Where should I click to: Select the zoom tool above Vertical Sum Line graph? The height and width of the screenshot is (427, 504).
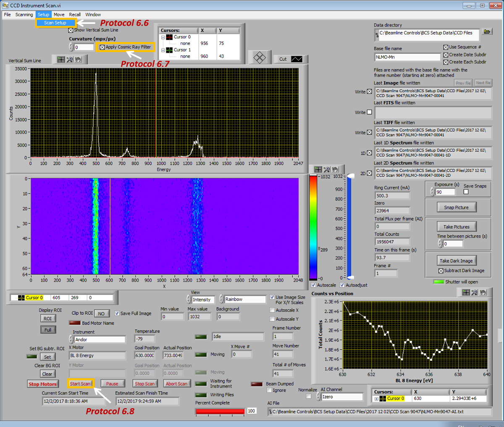pos(70,60)
